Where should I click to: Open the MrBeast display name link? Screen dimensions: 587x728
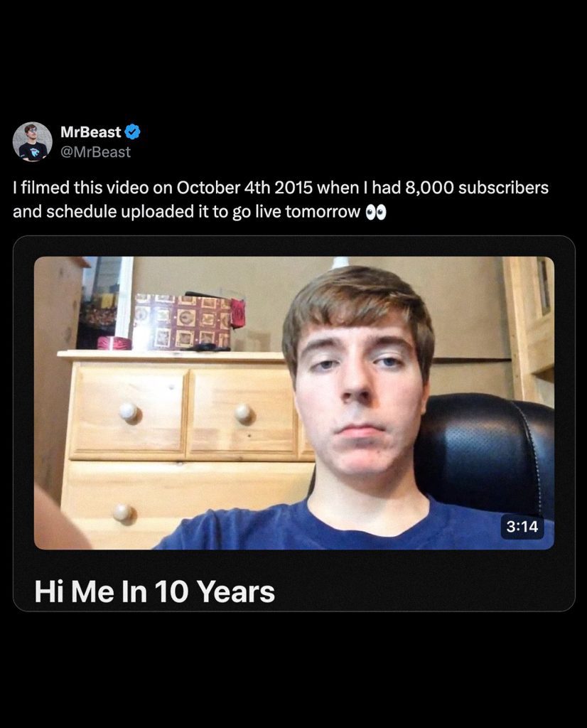point(91,132)
